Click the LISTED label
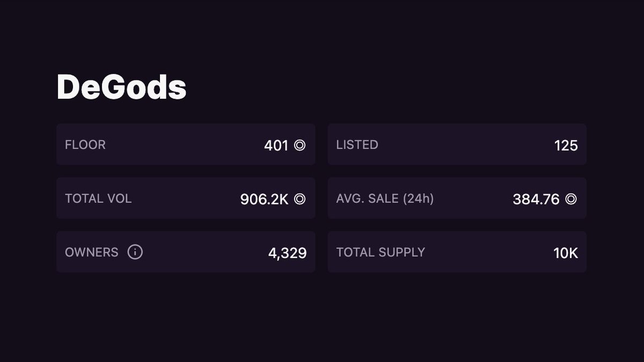644x362 pixels. [x=357, y=145]
